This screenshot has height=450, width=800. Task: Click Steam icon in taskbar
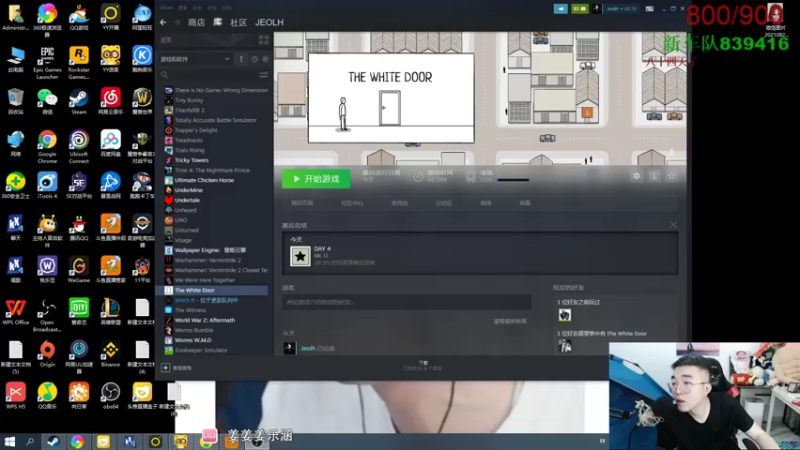tap(53, 441)
